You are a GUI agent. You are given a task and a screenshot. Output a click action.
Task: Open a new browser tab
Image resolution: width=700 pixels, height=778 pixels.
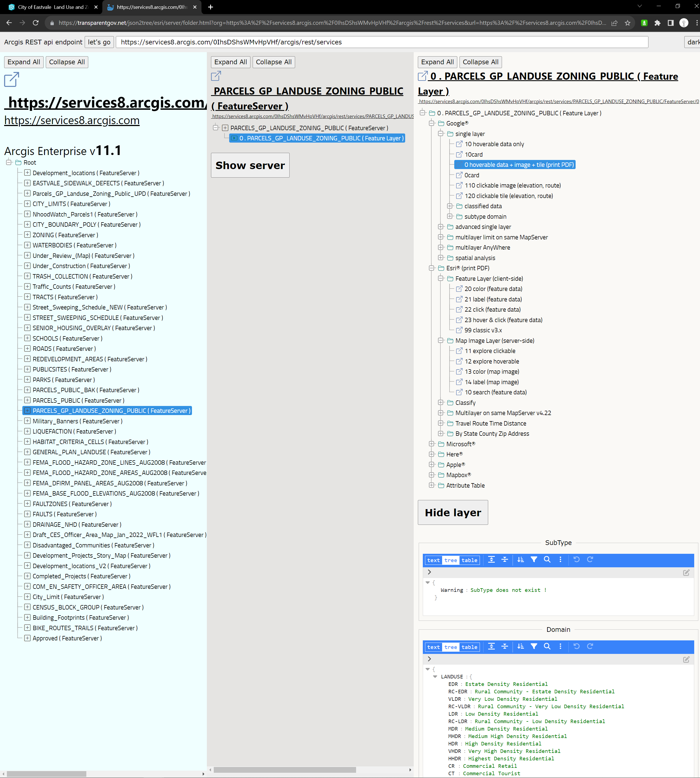(210, 7)
